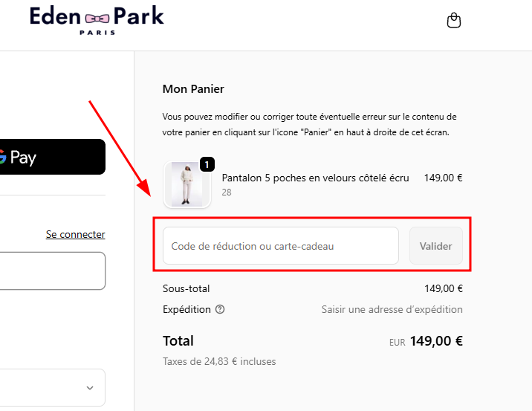
Task: Click the contact input field below Se connecter
Action: point(52,271)
